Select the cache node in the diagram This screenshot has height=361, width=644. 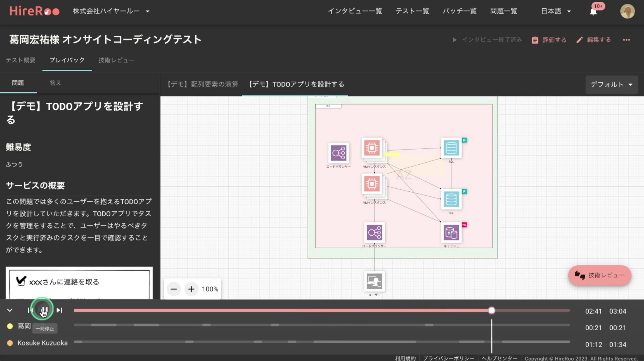click(451, 233)
